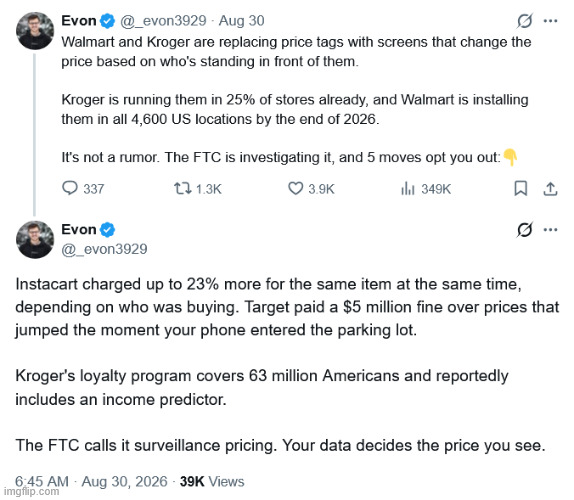Open view analytics showing 349K
The height and width of the screenshot is (500, 574).
(x=407, y=189)
